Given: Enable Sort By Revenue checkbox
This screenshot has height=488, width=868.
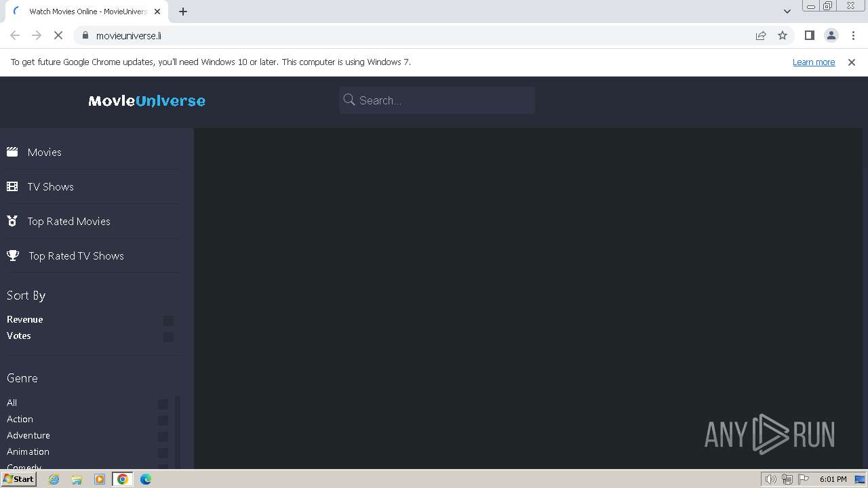Looking at the screenshot, I should 168,321.
